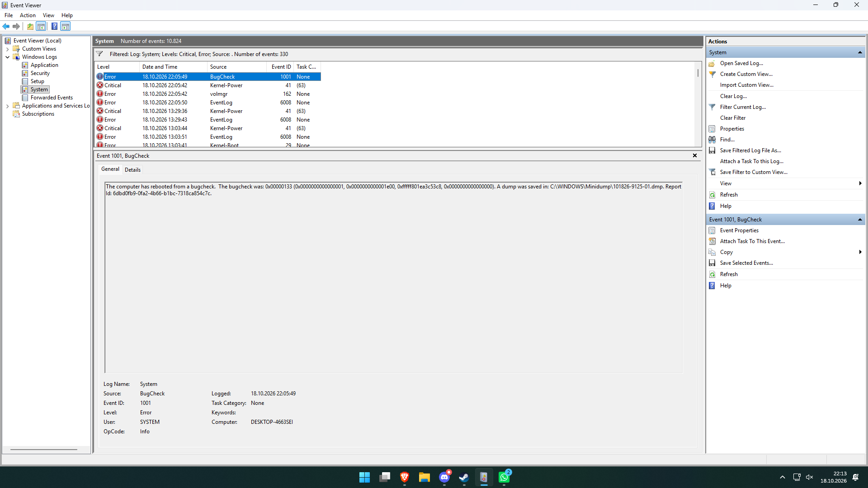Sort events by the Source column header
Image resolution: width=868 pixels, height=488 pixels.
click(x=236, y=67)
